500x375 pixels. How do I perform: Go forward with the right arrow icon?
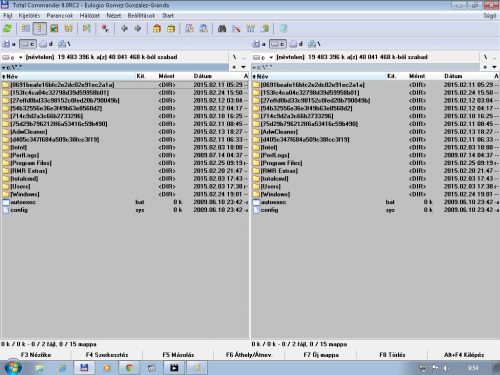(x=138, y=29)
